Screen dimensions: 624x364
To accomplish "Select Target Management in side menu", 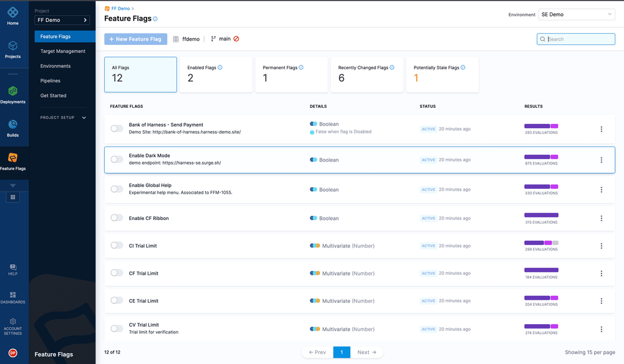I will [63, 51].
